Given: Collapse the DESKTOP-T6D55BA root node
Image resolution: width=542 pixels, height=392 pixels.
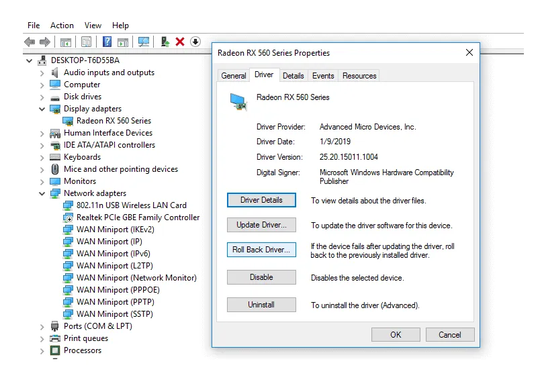Looking at the screenshot, I should 30,61.
